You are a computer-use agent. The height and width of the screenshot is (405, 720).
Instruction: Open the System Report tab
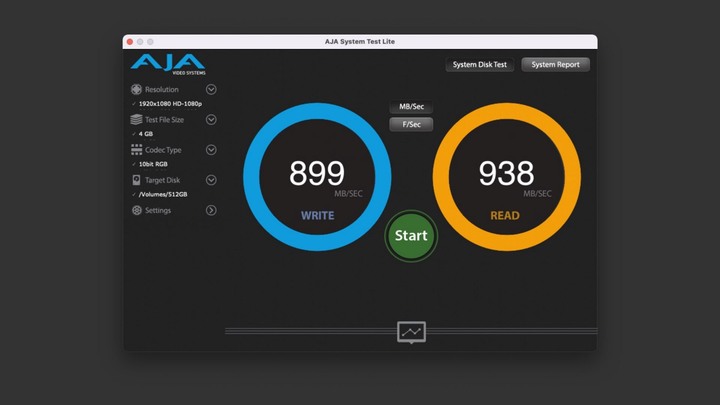click(556, 65)
